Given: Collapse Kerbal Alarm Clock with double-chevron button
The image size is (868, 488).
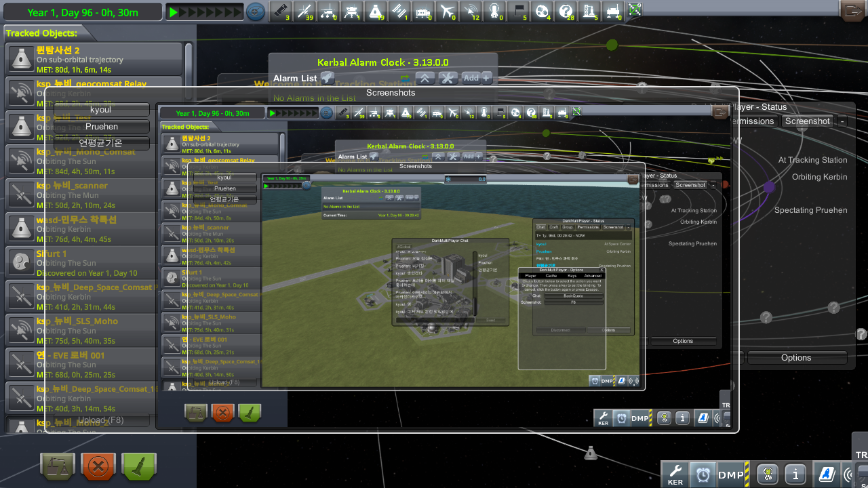Looking at the screenshot, I should pyautogui.click(x=425, y=78).
